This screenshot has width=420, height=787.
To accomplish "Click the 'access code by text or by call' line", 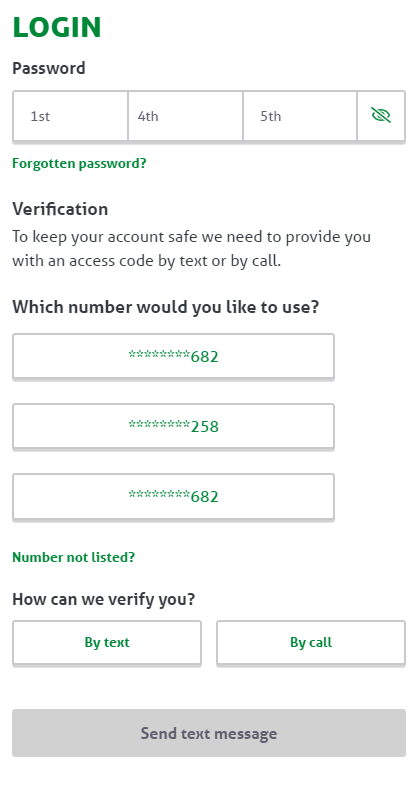I will pyautogui.click(x=147, y=261).
